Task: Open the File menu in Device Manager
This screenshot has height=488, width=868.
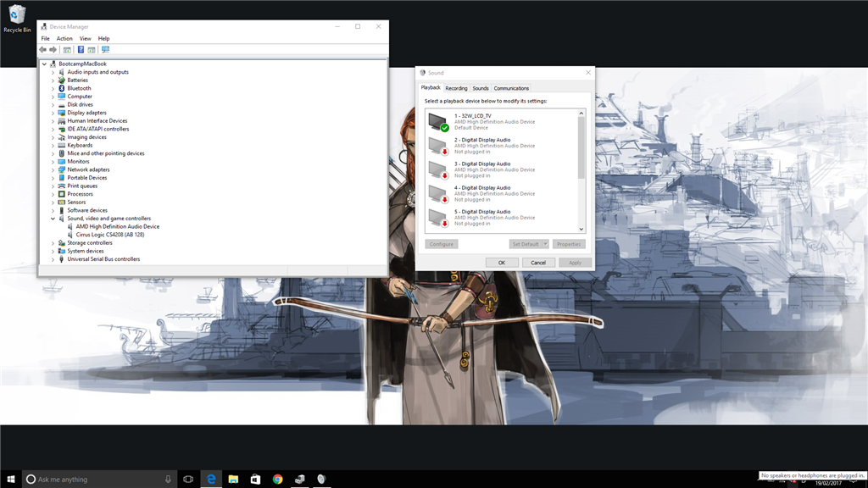Action: [46, 39]
